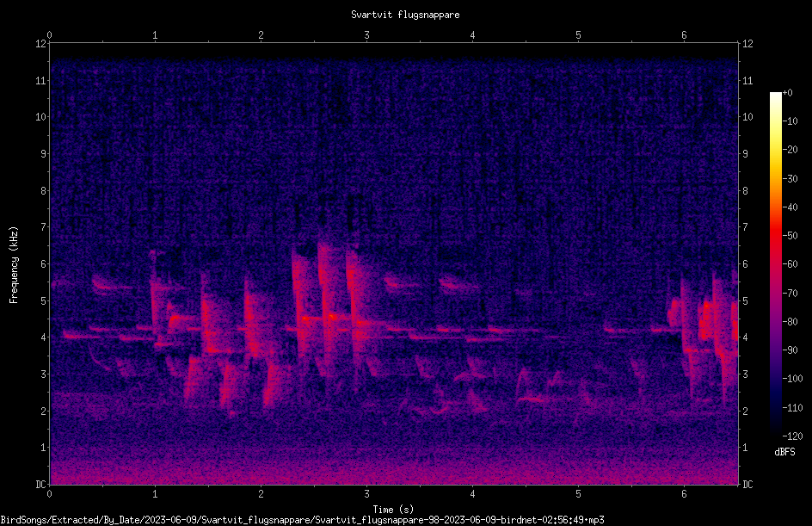Click '6' on the bottom time axis
Image resolution: width=812 pixels, height=526 pixels.
[684, 494]
